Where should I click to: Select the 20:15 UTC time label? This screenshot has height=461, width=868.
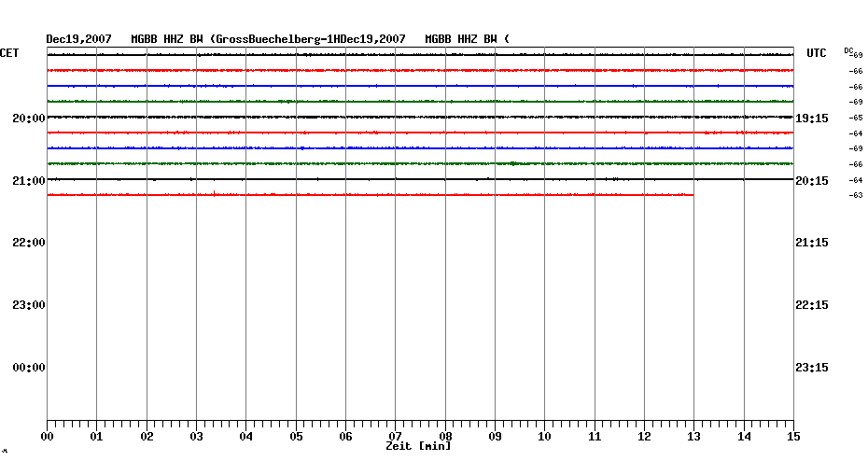(812, 181)
